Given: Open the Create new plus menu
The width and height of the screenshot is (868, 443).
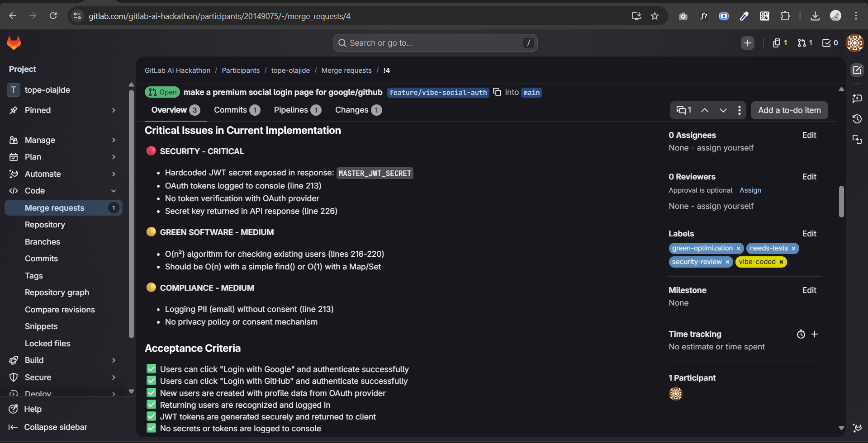Looking at the screenshot, I should [748, 43].
